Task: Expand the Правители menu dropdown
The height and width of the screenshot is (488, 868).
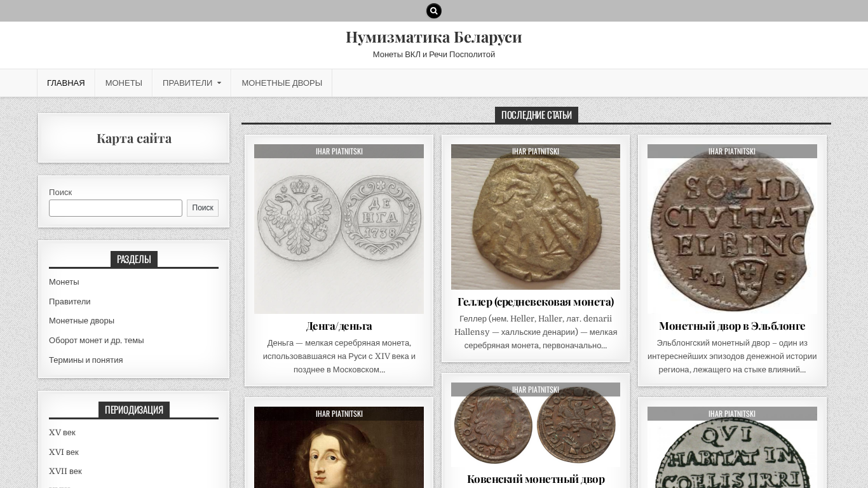Action: (192, 83)
